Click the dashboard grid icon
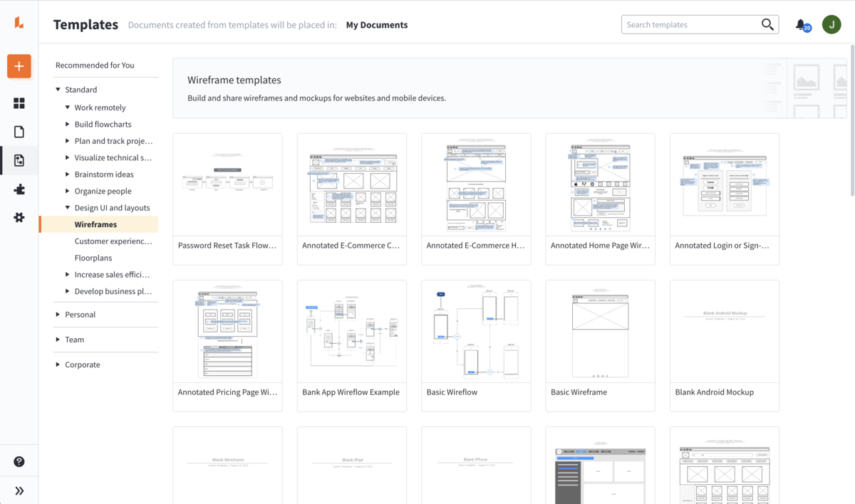Viewport: 855px width, 504px height. (19, 103)
